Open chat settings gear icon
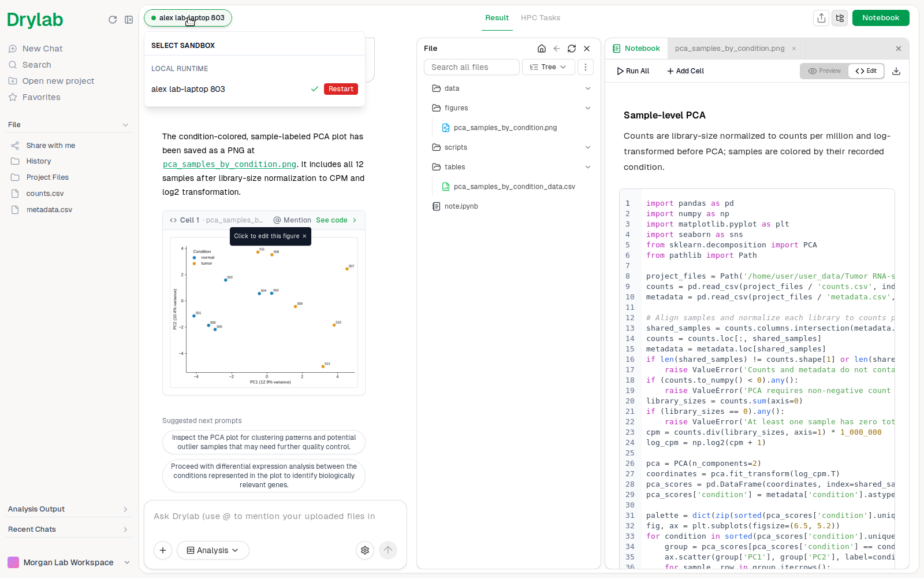This screenshot has width=924, height=578. pyautogui.click(x=365, y=550)
